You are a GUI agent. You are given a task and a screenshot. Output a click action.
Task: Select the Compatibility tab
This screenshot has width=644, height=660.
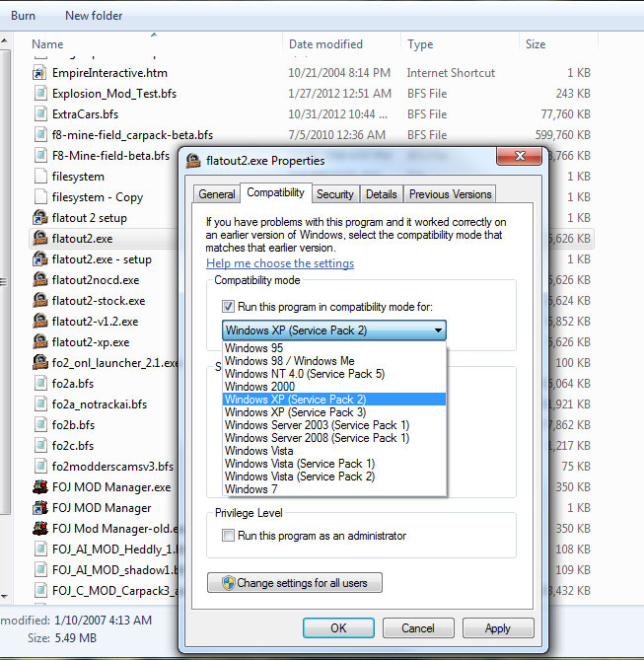(276, 192)
